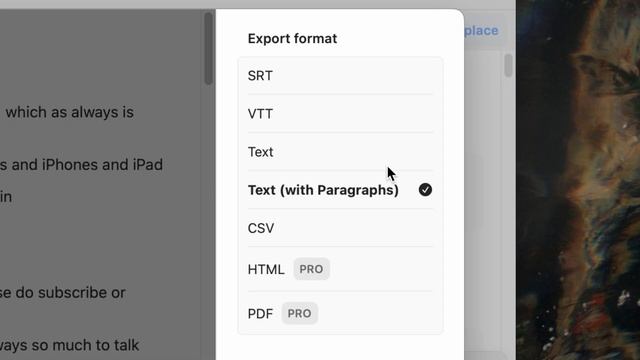Viewport: 640px width, 360px height.
Task: Click the Replace link behind the dialog
Action: click(481, 31)
